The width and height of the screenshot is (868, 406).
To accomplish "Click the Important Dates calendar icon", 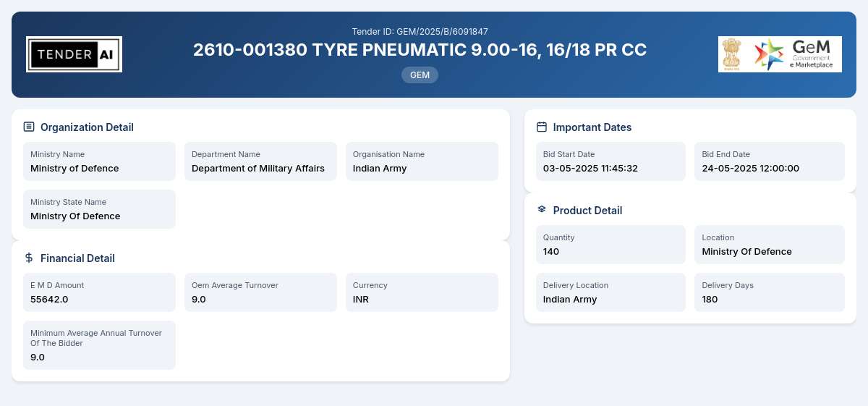I will (542, 127).
